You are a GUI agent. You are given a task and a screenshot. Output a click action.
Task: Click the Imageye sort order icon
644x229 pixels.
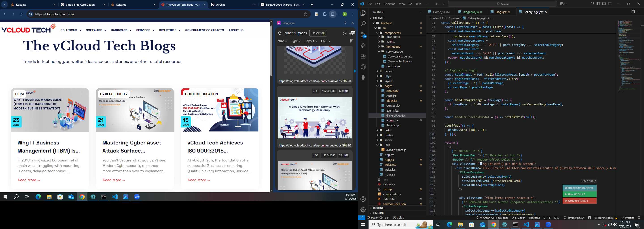point(351,41)
